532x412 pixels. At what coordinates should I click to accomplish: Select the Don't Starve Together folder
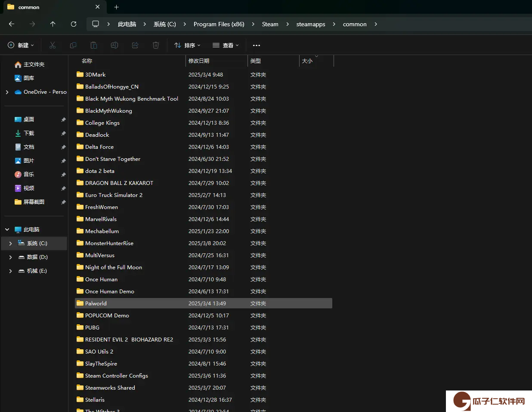click(x=204, y=159)
